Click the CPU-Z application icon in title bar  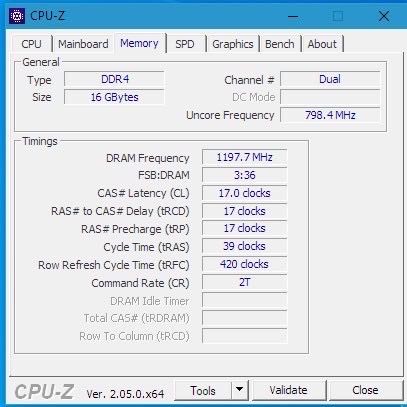[x=17, y=16]
